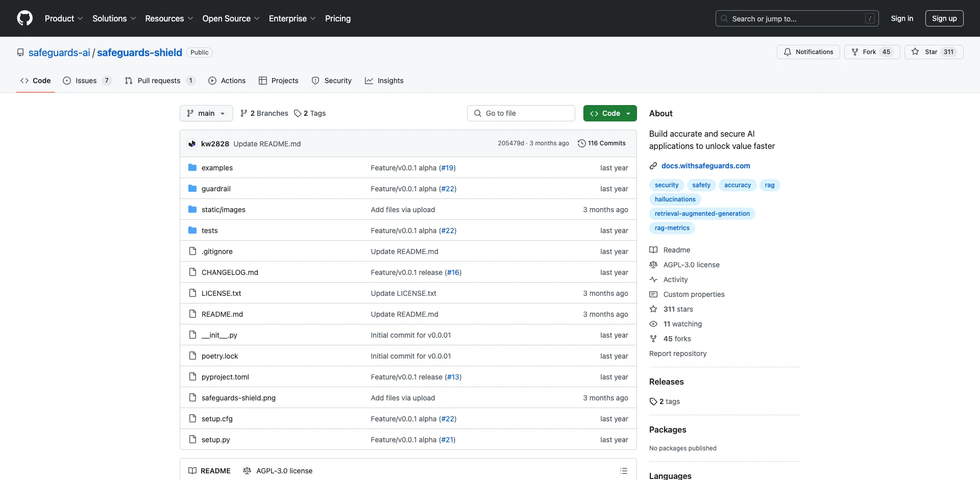Expand the Enterprise menu

(x=292, y=18)
